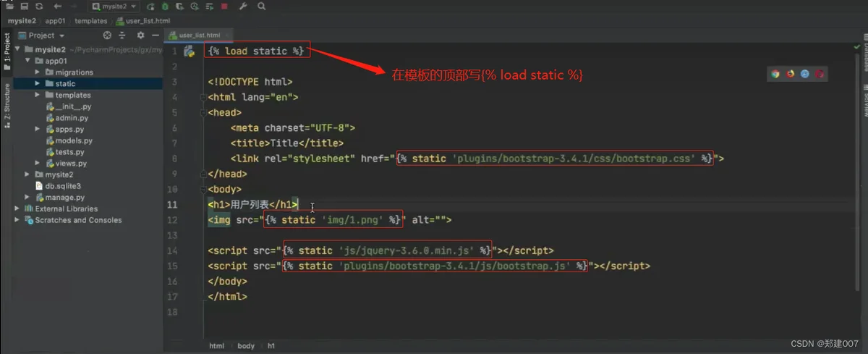Expand the templates folder arrow
Screen dimensions: 868x354
coord(38,95)
